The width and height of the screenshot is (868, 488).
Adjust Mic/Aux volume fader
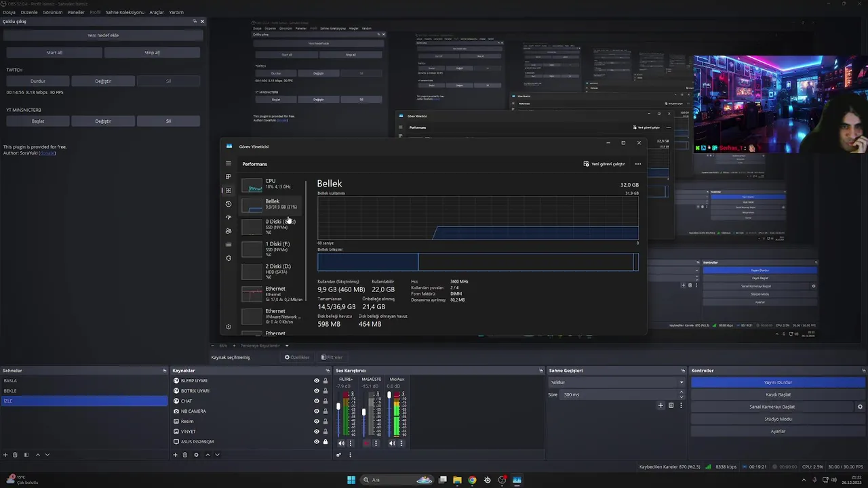[389, 394]
